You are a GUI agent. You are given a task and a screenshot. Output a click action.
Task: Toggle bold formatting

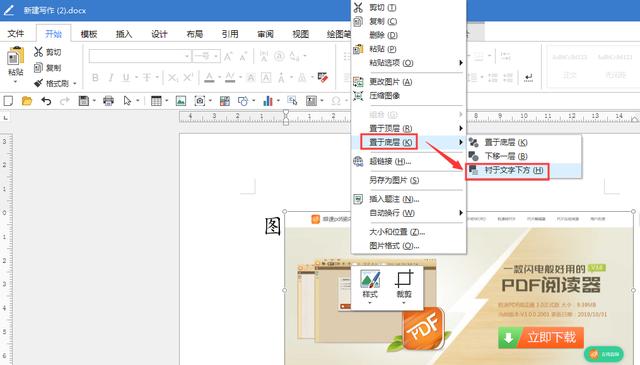point(95,78)
